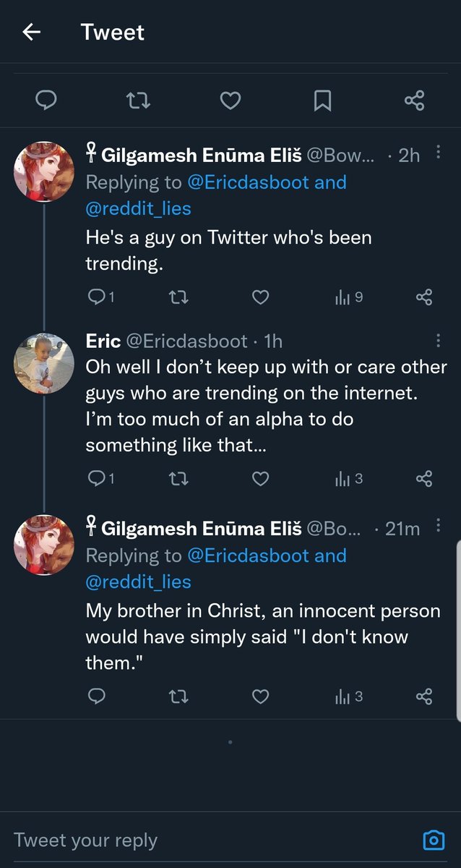Screen dimensions: 461x868
Task: Bookmark the main tweet
Action: 322,101
